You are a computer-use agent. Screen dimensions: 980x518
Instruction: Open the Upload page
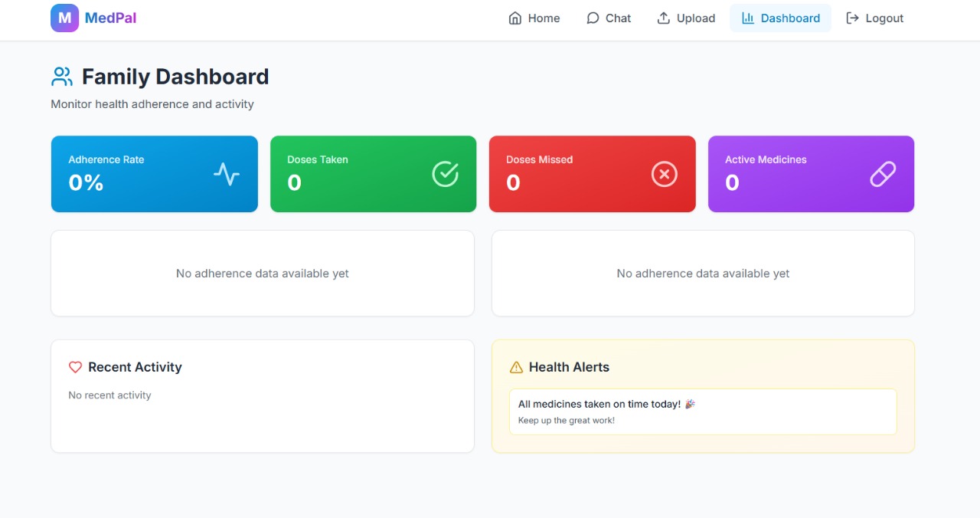click(x=686, y=18)
